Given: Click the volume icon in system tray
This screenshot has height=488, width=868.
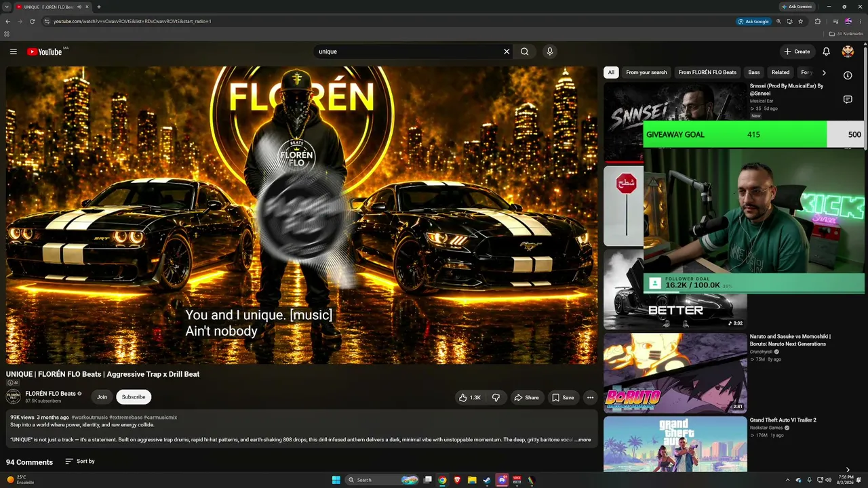Looking at the screenshot, I should click(x=828, y=480).
